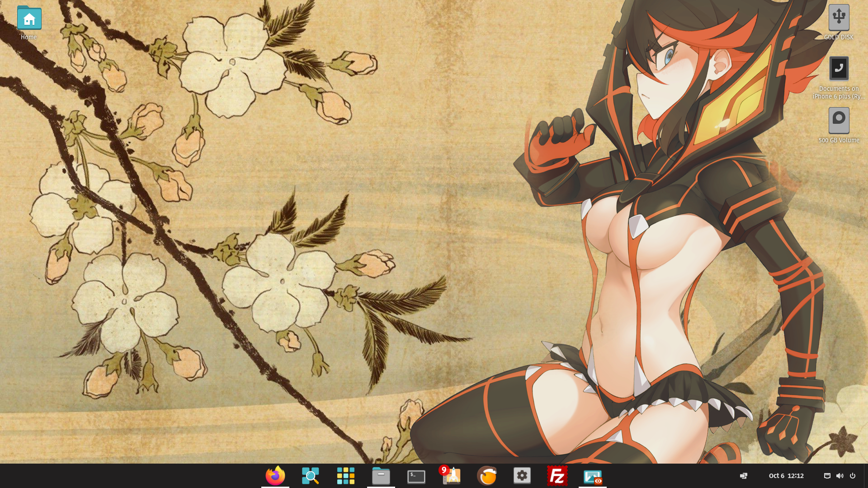Click the 9 notification badge
Screen dimensions: 868x488
[x=443, y=470]
